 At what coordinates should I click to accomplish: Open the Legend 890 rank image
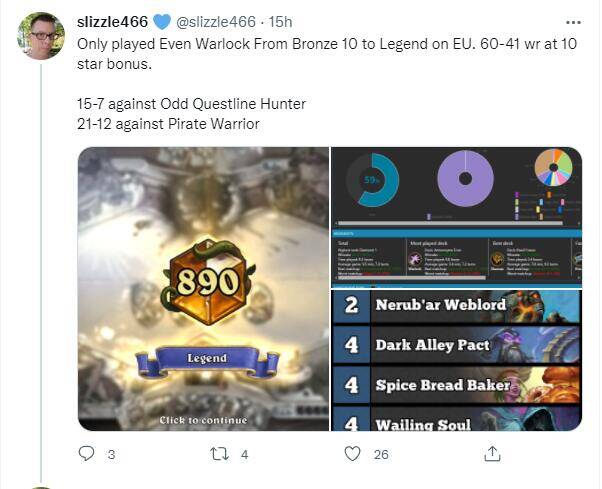click(x=203, y=289)
